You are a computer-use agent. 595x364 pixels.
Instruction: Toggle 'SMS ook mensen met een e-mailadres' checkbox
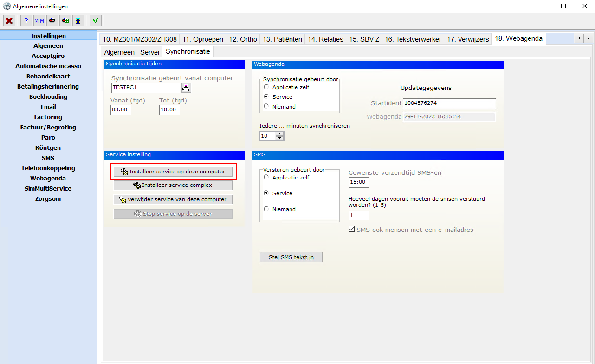coord(351,229)
